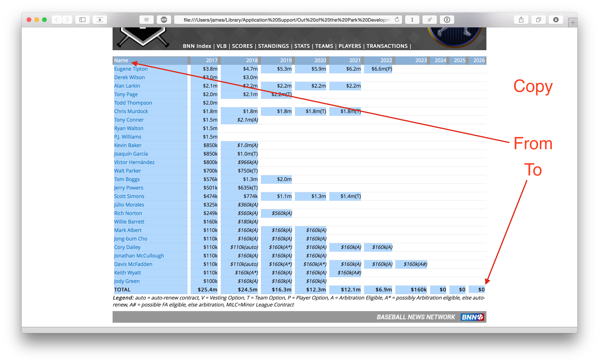Click the BNN logo in footer
Screen dimensions: 599x364
point(472,317)
